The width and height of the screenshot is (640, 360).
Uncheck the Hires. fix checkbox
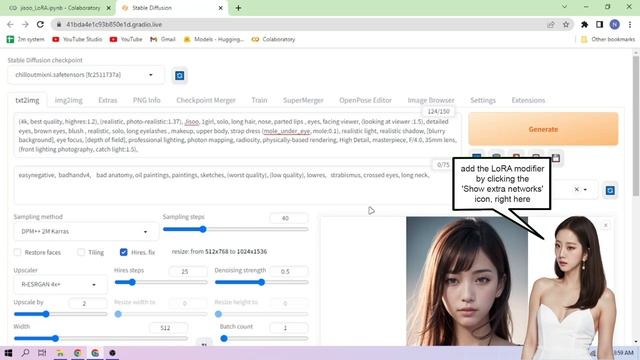point(124,252)
